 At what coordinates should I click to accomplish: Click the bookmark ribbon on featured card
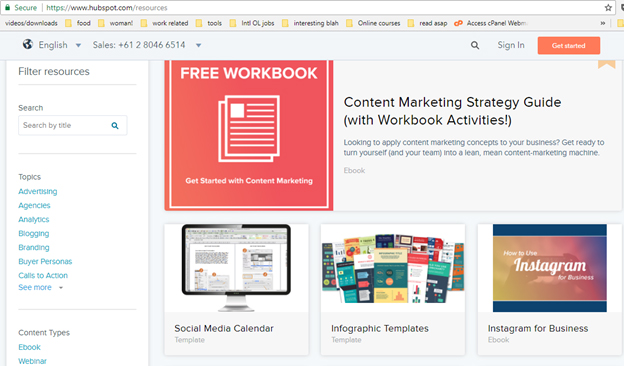click(x=606, y=64)
